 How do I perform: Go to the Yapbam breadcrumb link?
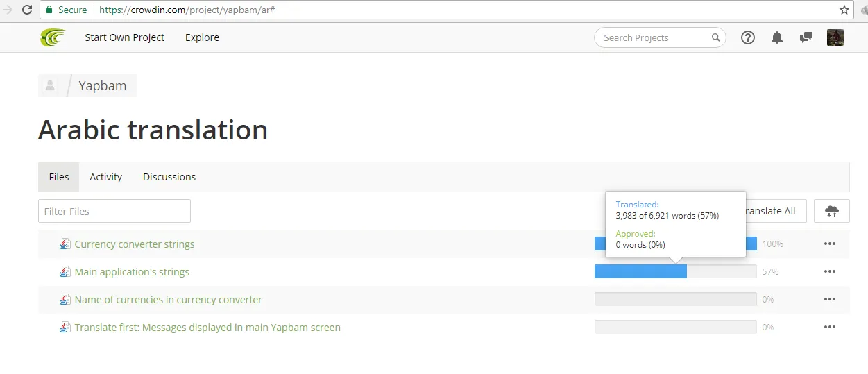(x=103, y=85)
